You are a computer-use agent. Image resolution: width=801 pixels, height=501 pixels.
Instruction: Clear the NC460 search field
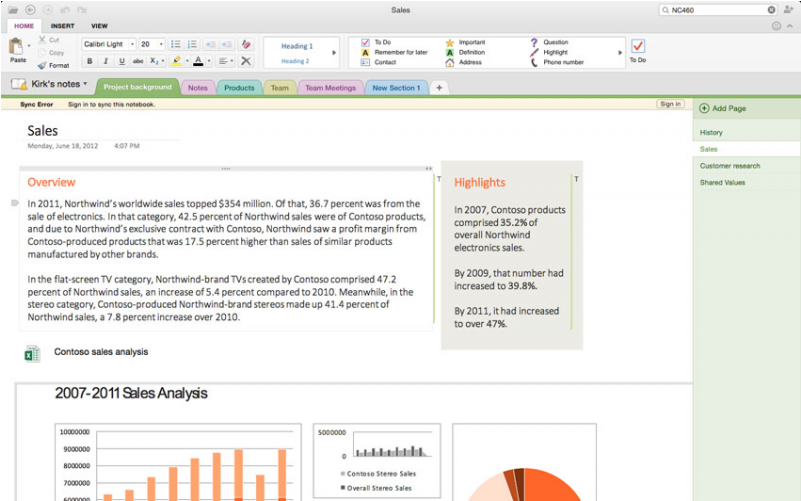pos(771,10)
